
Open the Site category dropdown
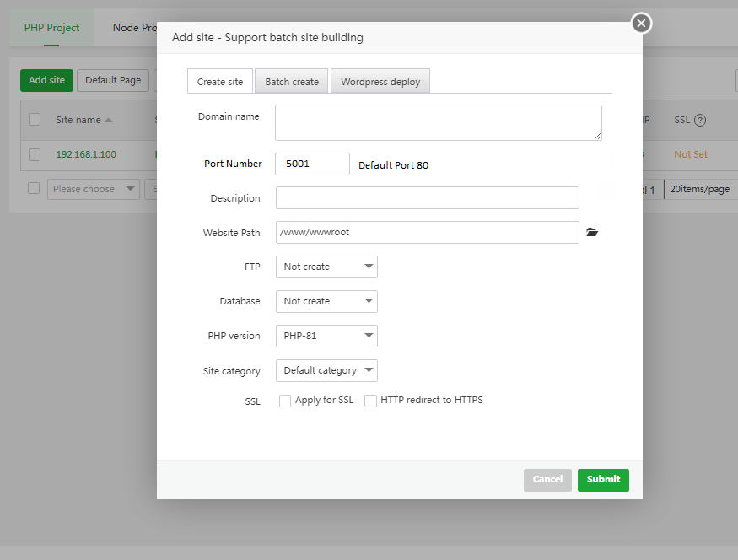coord(326,370)
